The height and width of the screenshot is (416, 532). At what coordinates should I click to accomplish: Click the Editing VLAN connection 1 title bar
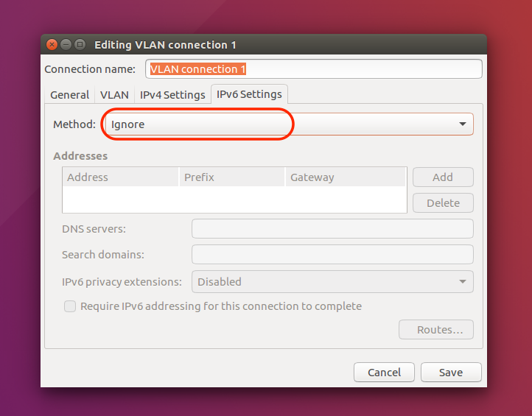point(264,44)
